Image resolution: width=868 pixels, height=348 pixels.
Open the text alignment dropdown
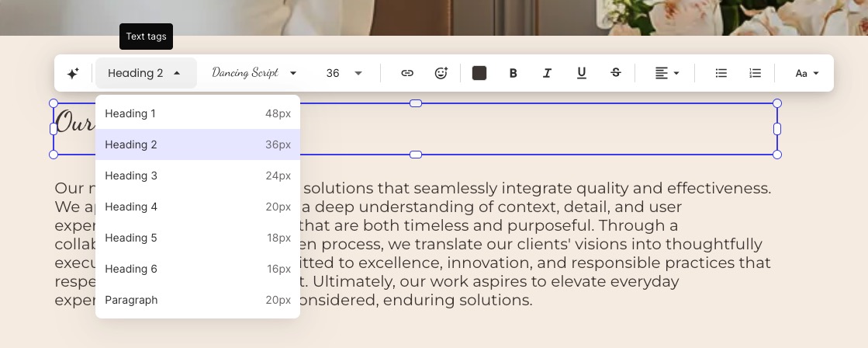667,73
